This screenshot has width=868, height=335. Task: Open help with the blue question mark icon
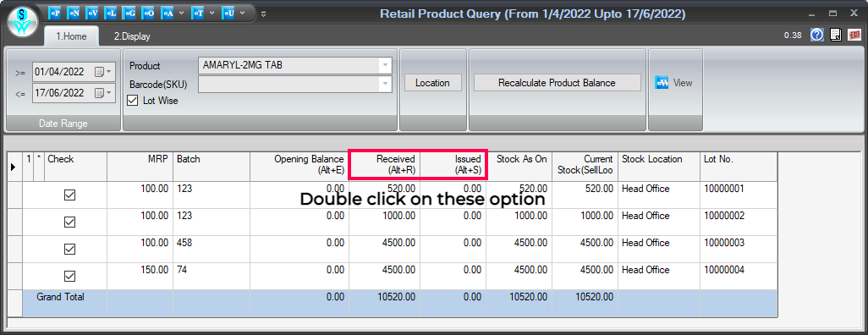817,35
